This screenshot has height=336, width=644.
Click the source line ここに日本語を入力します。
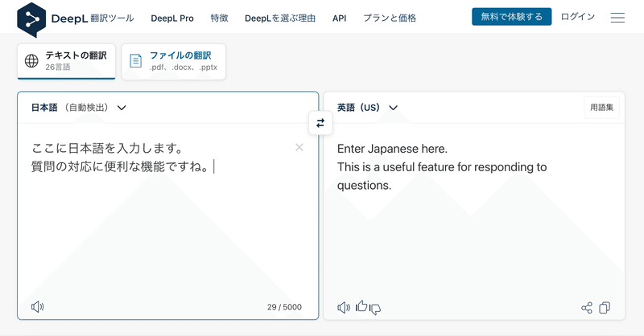[107, 148]
